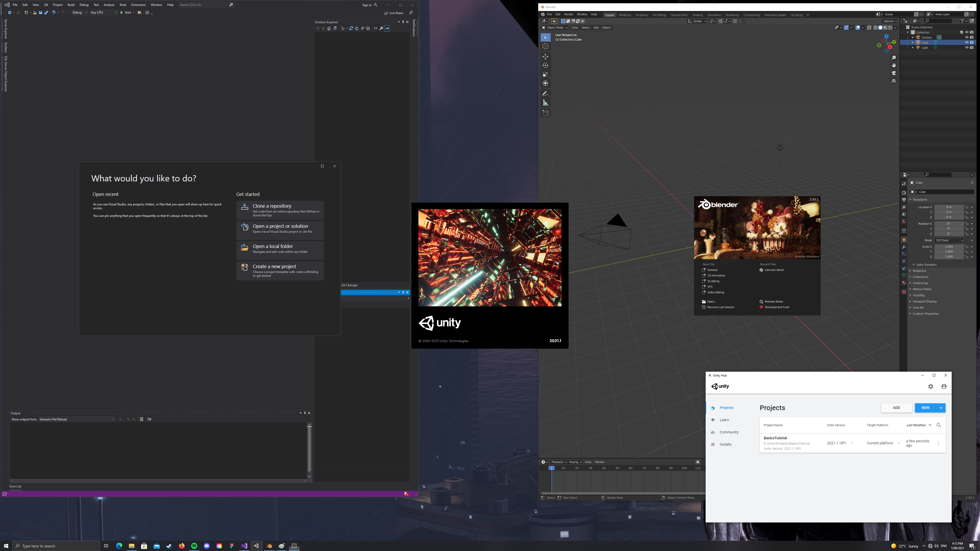
Task: Click Scale X value field in Blender
Action: point(949,247)
